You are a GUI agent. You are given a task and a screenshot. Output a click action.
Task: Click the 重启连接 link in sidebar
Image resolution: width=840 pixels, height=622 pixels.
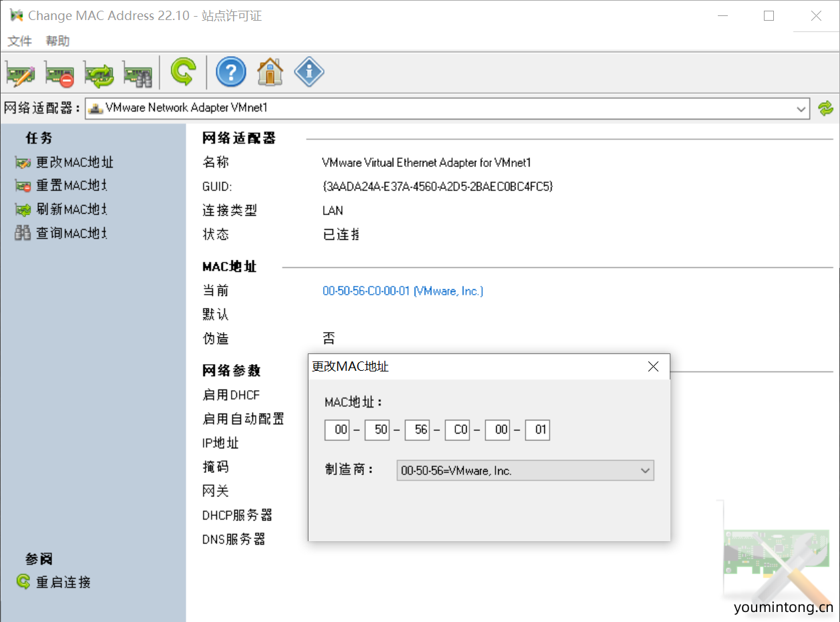[63, 582]
